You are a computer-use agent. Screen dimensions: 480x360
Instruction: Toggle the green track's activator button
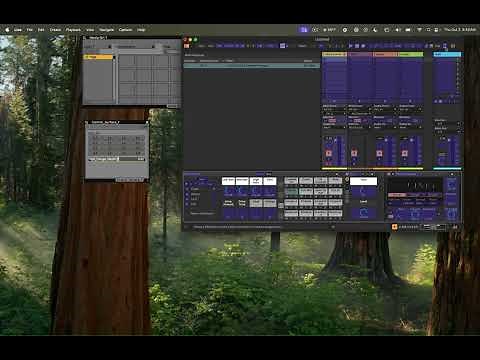(x=405, y=153)
